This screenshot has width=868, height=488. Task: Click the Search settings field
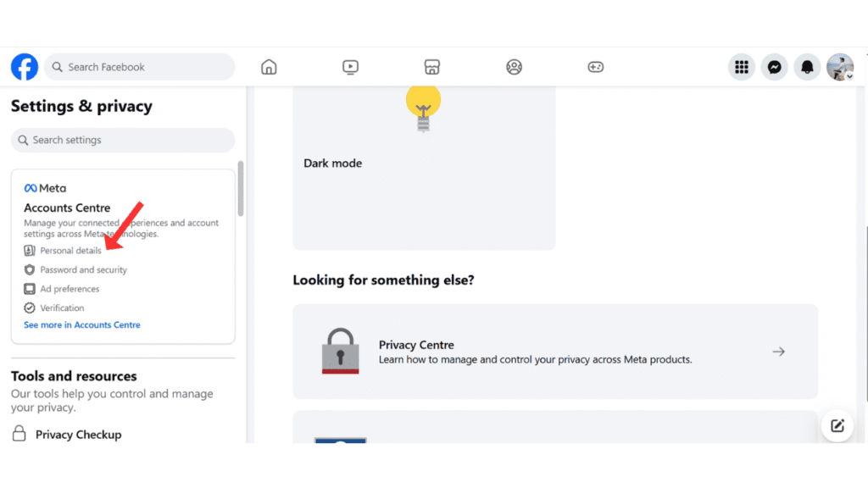point(122,139)
